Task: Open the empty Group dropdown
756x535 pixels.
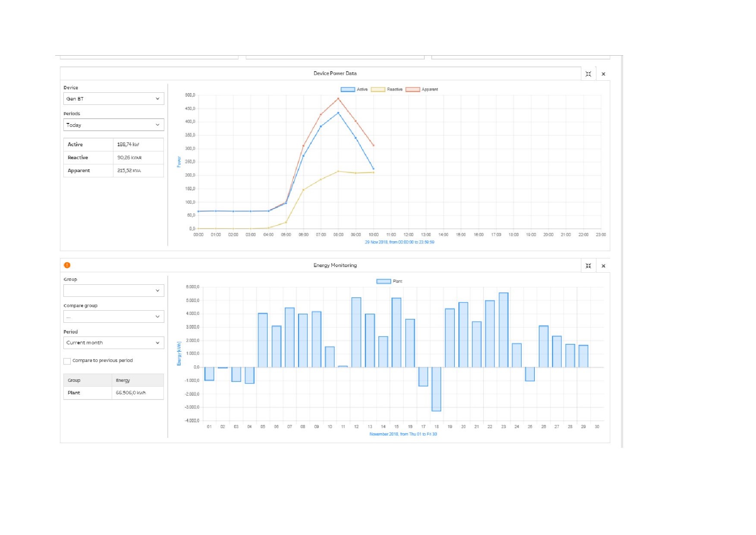Action: [114, 291]
